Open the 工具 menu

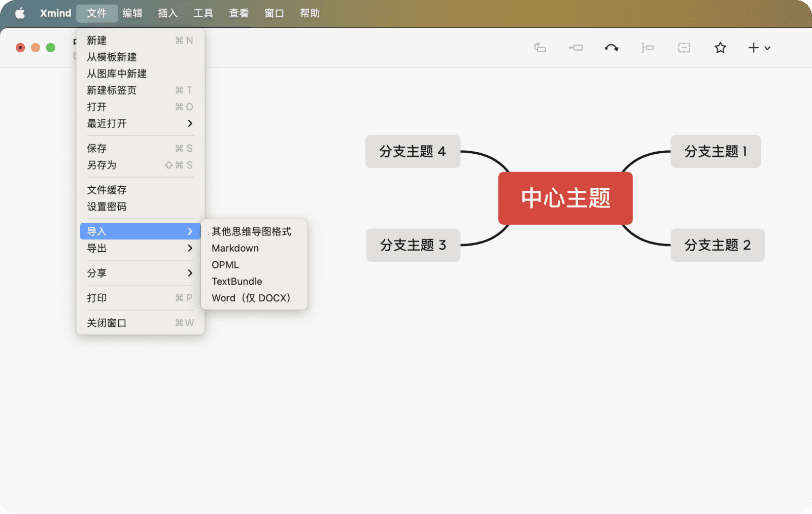pyautogui.click(x=203, y=13)
